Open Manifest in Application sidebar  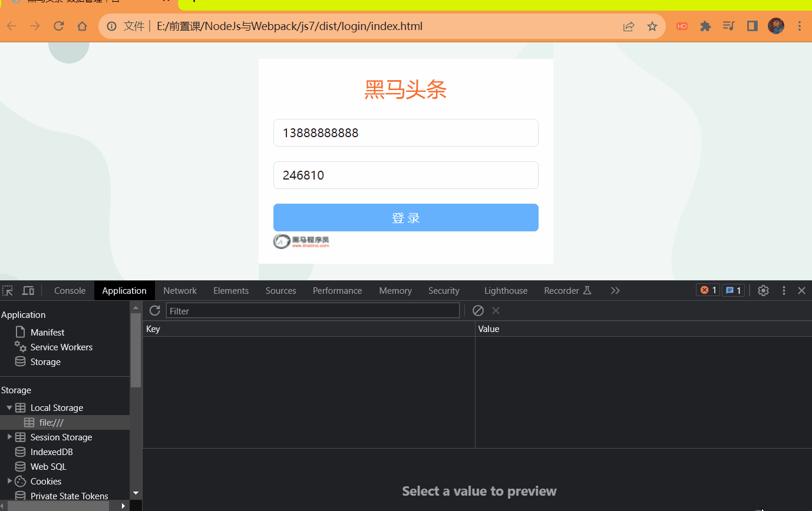tap(47, 332)
